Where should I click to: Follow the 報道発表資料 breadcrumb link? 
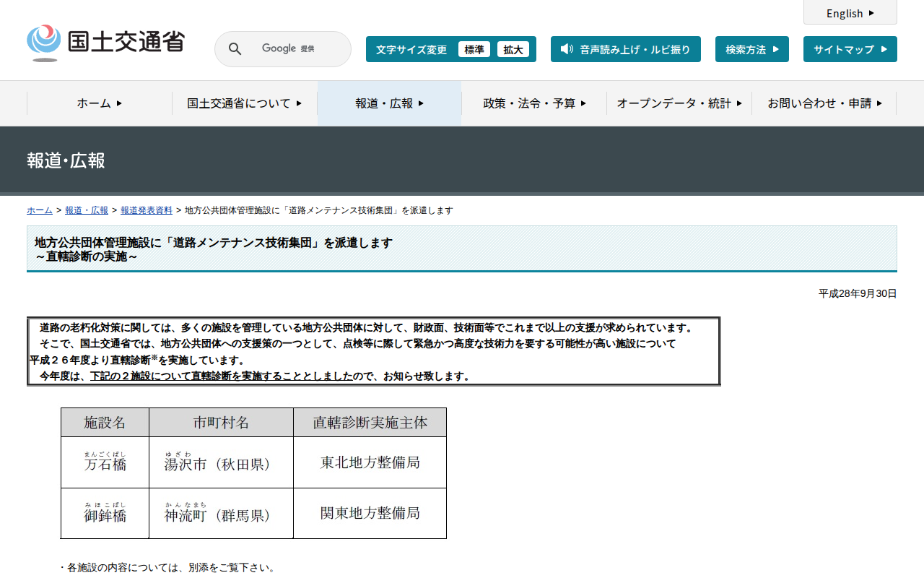146,210
